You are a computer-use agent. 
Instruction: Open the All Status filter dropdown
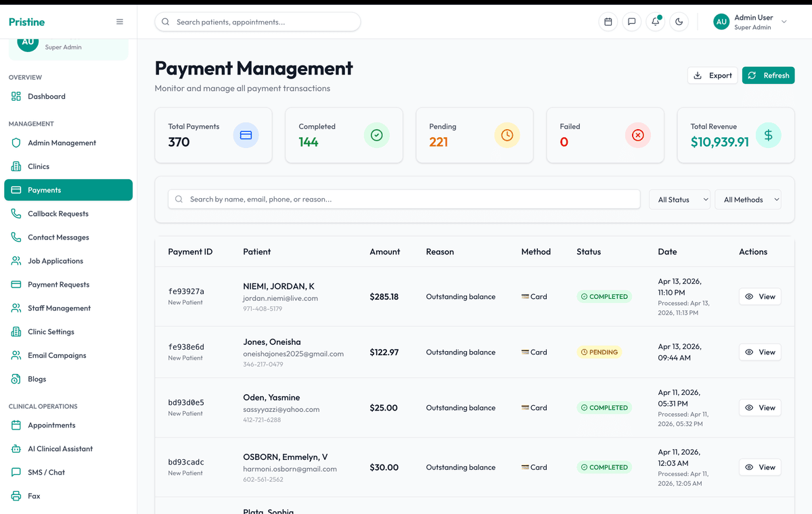point(679,200)
